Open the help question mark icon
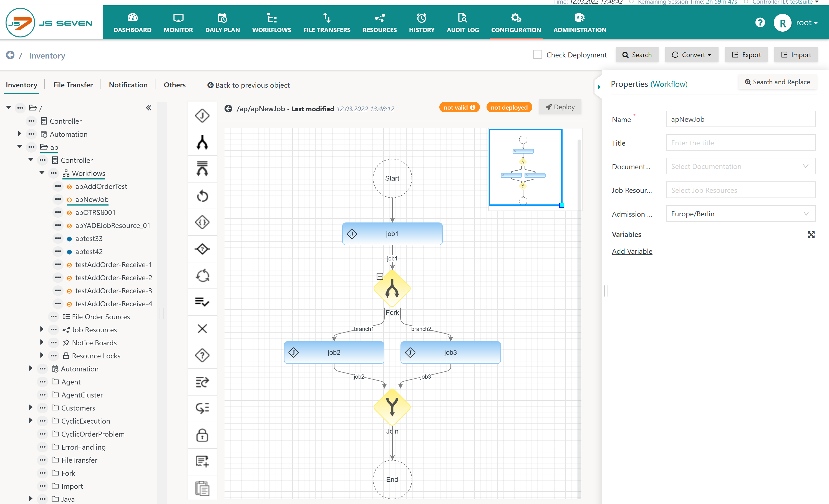The image size is (829, 504). point(760,22)
